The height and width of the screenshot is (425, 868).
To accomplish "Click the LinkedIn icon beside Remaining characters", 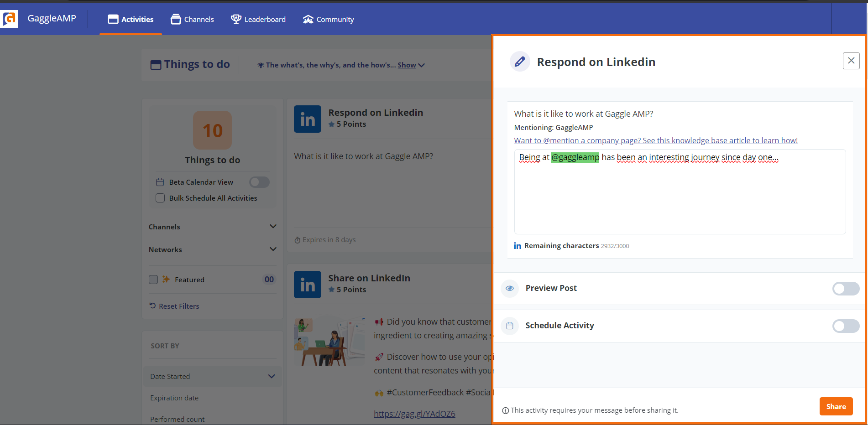I will click(518, 246).
